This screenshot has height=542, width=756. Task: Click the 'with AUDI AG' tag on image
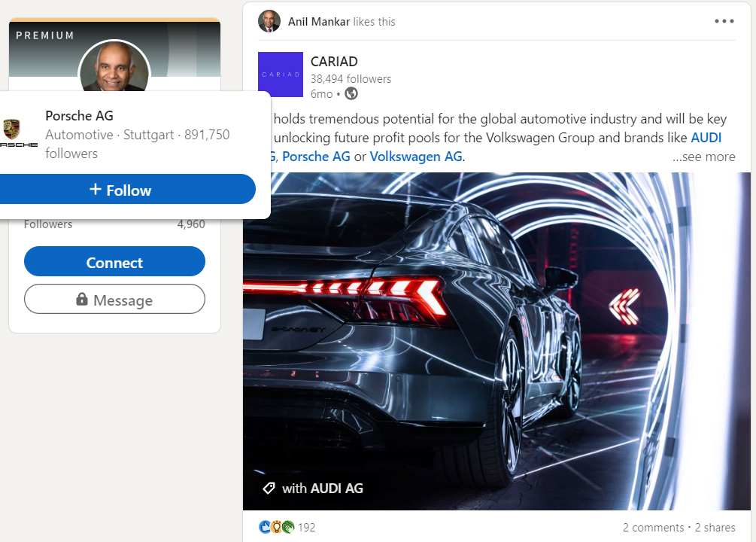click(x=313, y=489)
